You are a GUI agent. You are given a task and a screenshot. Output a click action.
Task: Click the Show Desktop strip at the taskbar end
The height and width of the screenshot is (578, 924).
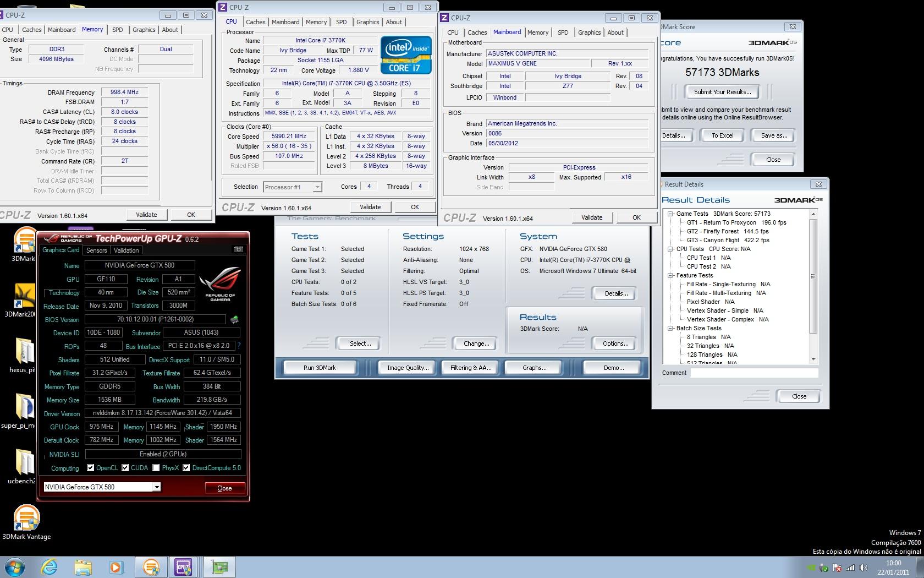click(920, 568)
